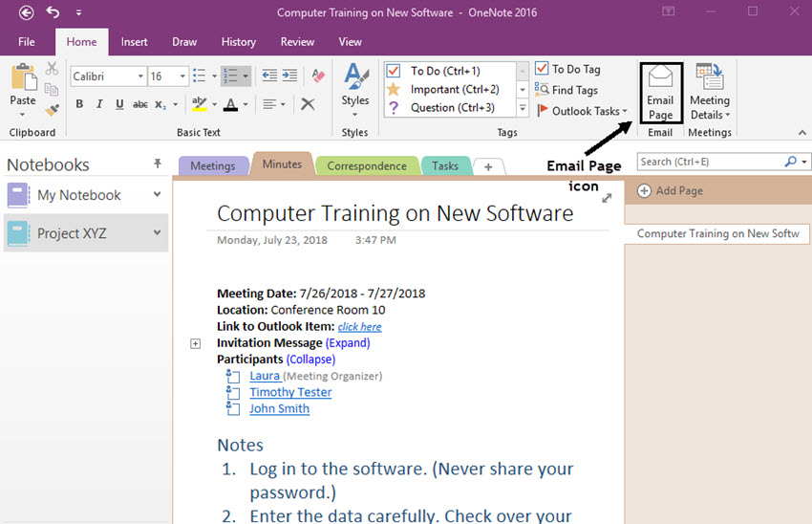The width and height of the screenshot is (812, 524).
Task: Open Timothy Tester contact link
Action: point(290,392)
